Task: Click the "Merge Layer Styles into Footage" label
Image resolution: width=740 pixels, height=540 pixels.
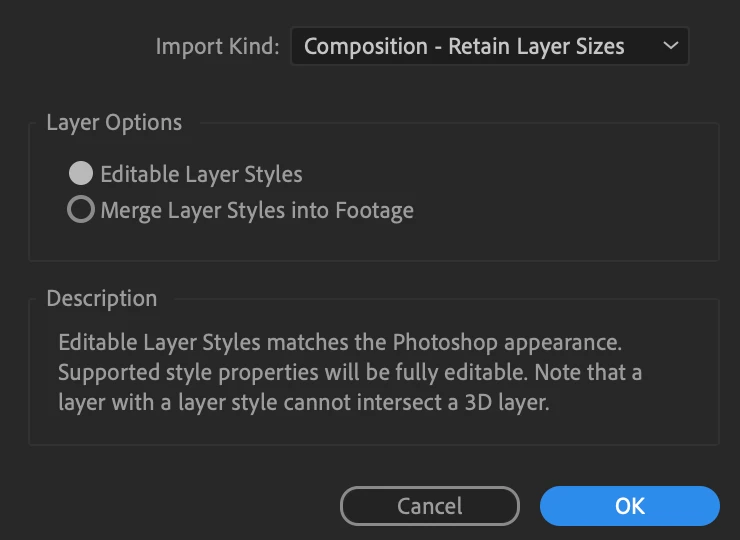Action: [257, 210]
